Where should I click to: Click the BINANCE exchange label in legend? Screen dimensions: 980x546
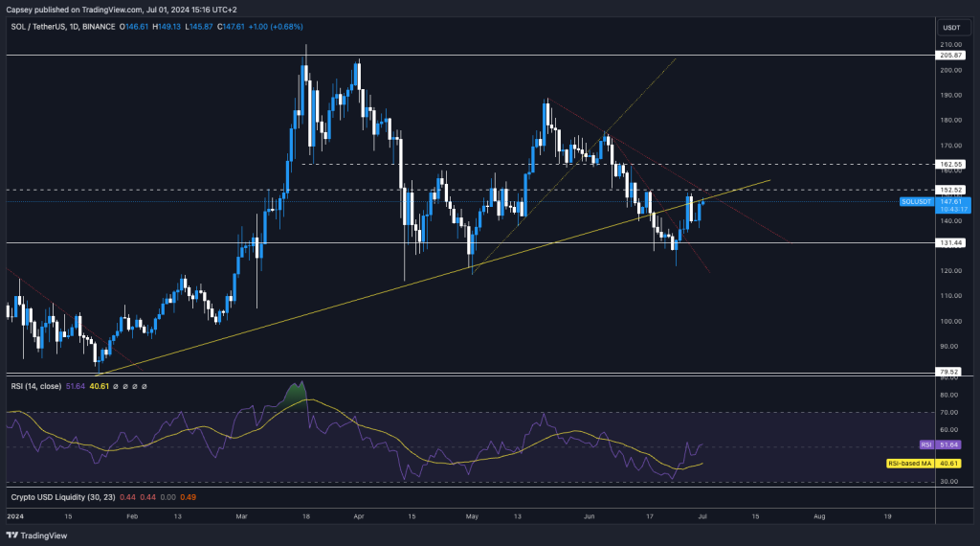(132, 26)
